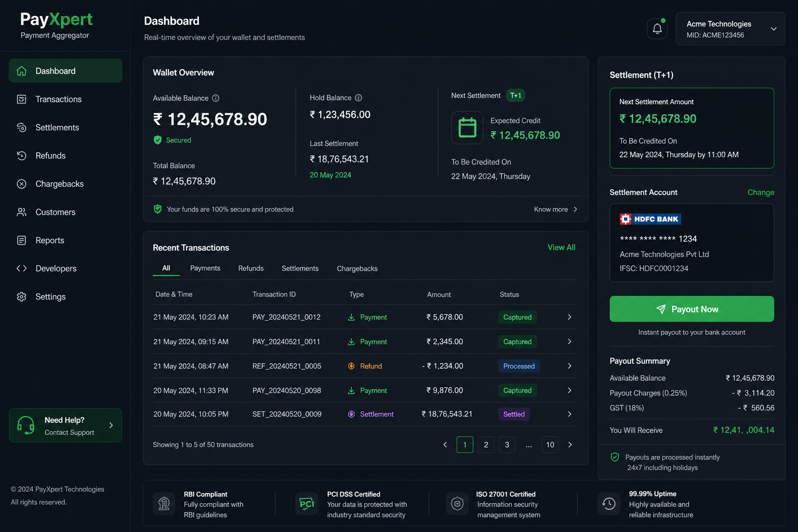Click the RBI Compliant building icon
The width and height of the screenshot is (798, 532).
pos(164,503)
